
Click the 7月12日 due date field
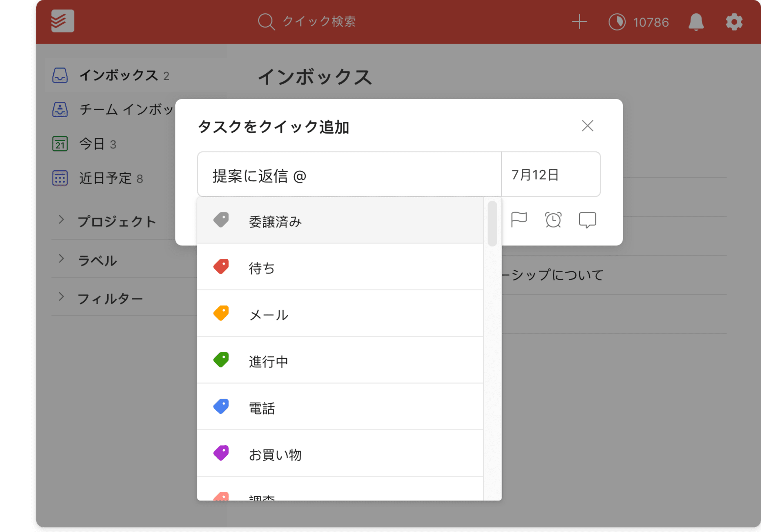550,174
